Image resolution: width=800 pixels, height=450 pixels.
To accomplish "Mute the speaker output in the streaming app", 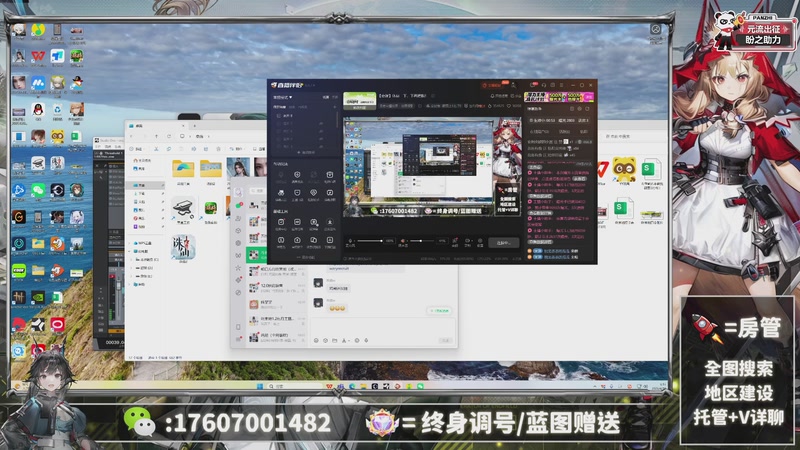I will tap(402, 241).
